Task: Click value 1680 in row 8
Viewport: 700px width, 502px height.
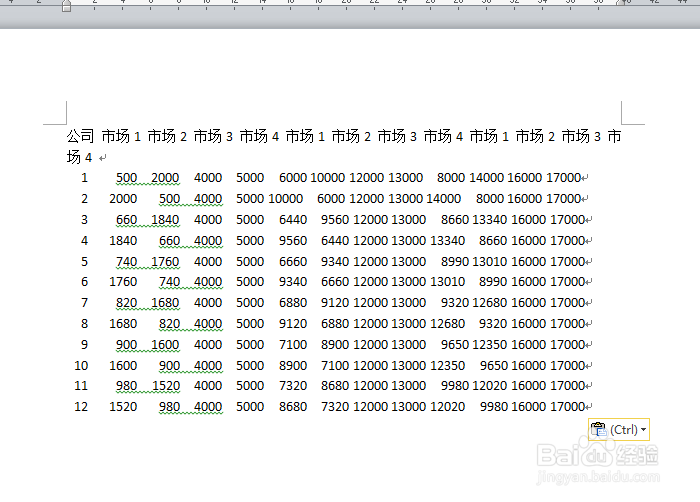Action: point(123,324)
